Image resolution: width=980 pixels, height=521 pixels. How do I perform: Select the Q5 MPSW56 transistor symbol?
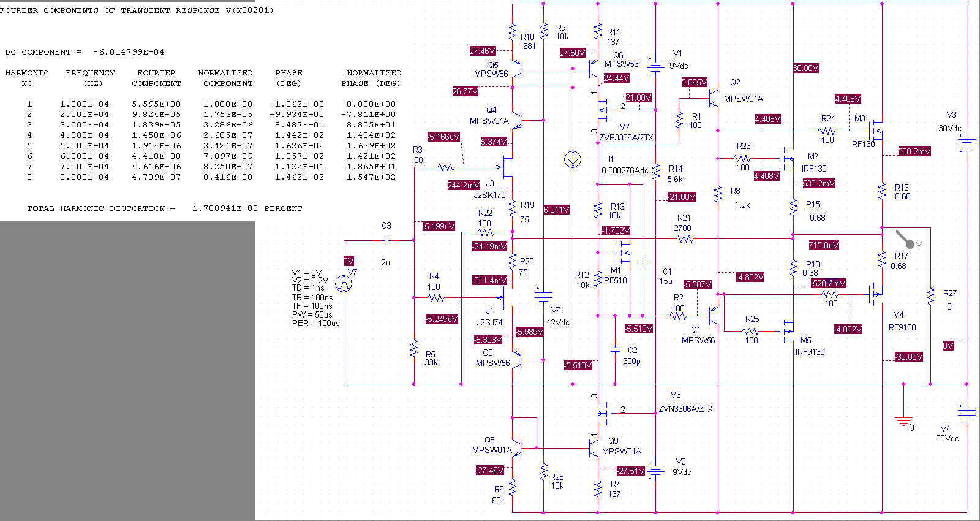pyautogui.click(x=517, y=69)
